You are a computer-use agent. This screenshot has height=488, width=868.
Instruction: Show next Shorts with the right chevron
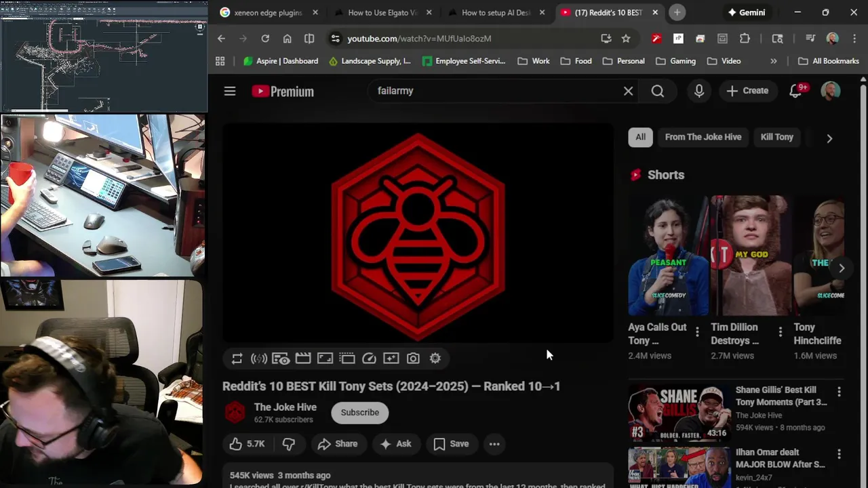click(842, 268)
